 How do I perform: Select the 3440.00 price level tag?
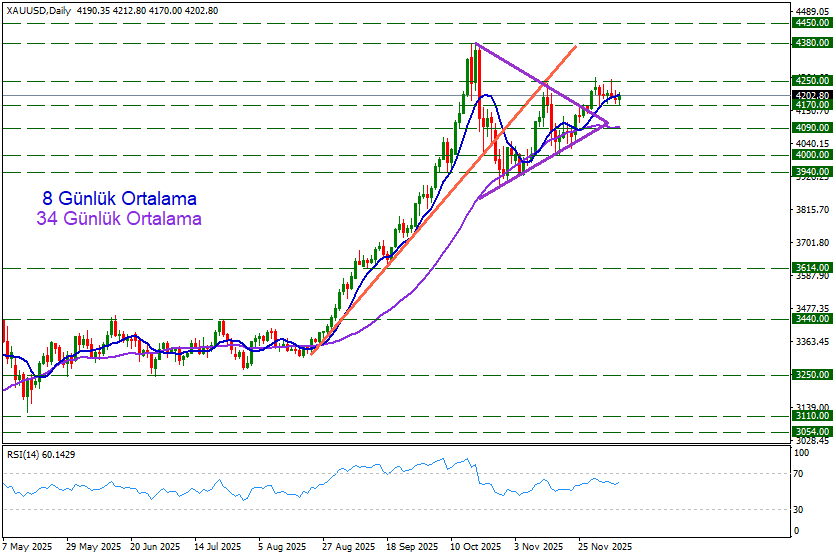(811, 318)
